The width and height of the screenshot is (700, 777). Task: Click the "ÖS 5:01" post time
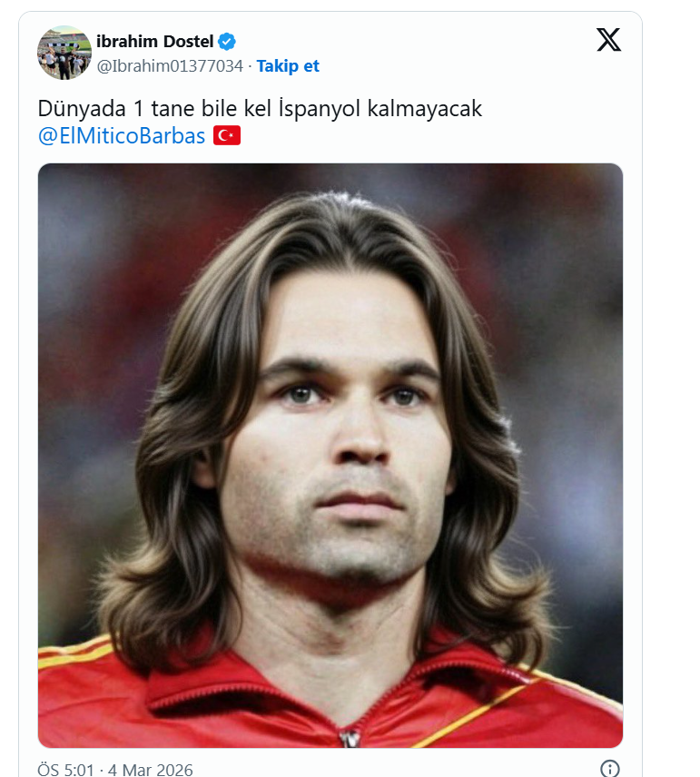(65, 770)
